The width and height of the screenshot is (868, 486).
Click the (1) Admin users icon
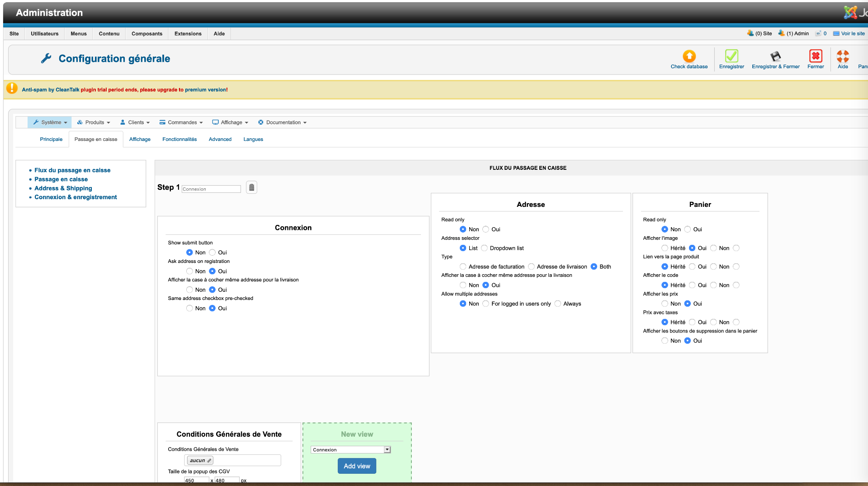[x=781, y=33]
